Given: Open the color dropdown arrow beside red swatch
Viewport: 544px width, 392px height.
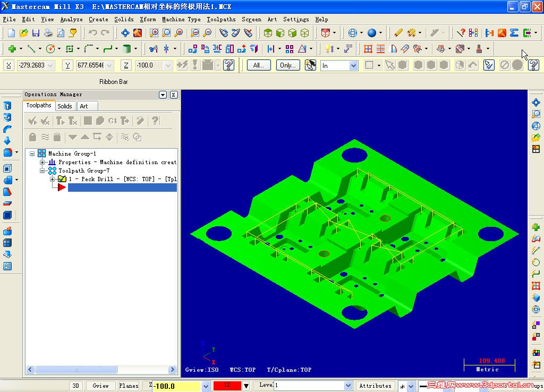Looking at the screenshot, I should (x=246, y=386).
